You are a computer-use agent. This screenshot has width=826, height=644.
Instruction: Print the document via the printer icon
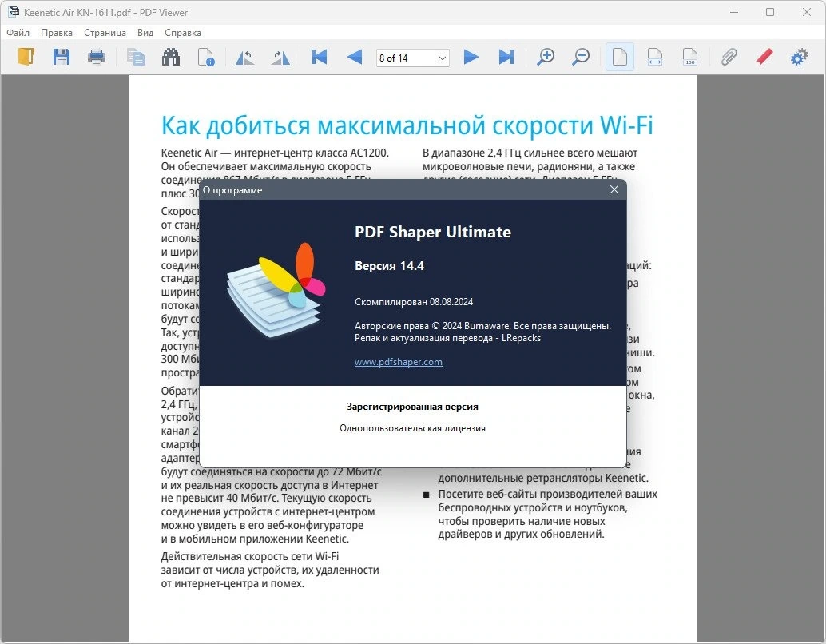(97, 57)
